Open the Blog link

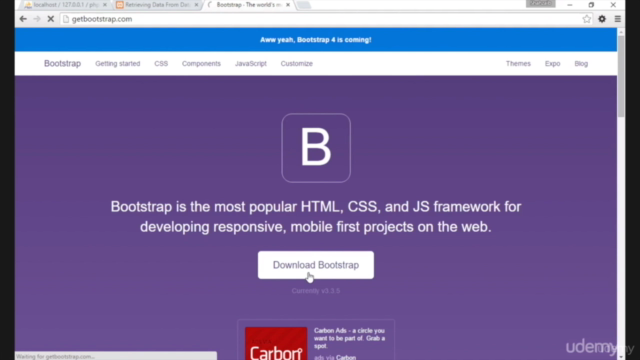[x=581, y=64]
